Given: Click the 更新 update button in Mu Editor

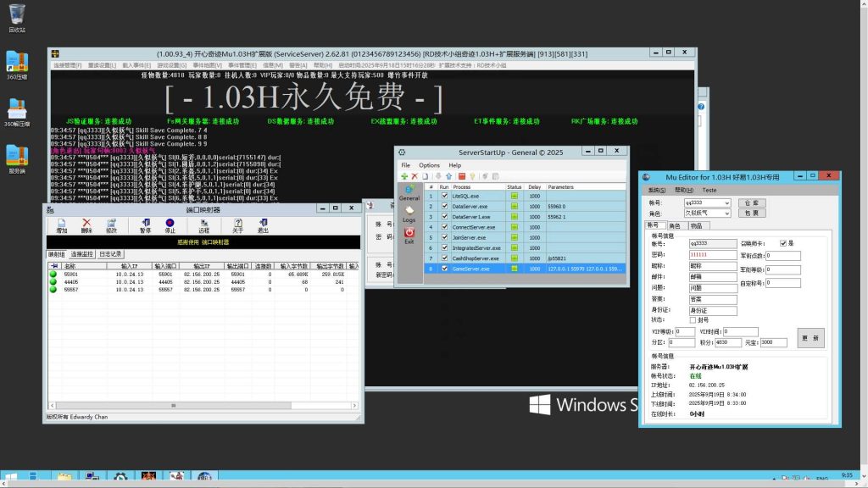Looking at the screenshot, I should [x=810, y=337].
